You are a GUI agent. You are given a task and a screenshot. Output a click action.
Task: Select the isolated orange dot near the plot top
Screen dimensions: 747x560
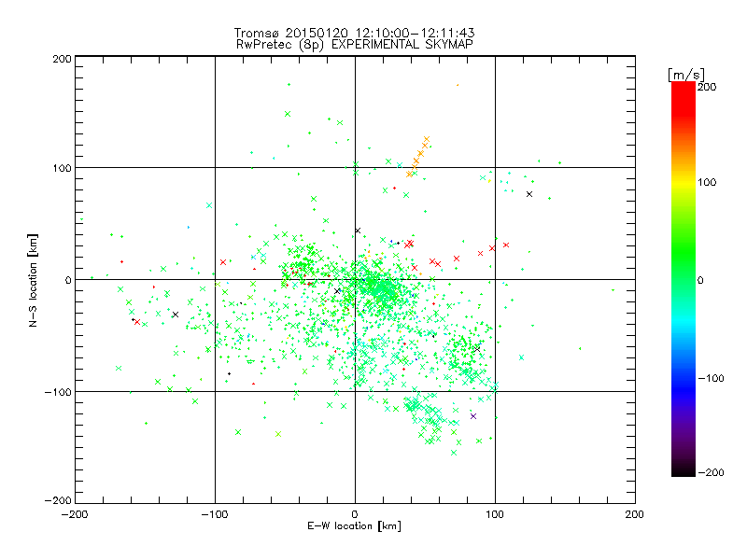(458, 85)
